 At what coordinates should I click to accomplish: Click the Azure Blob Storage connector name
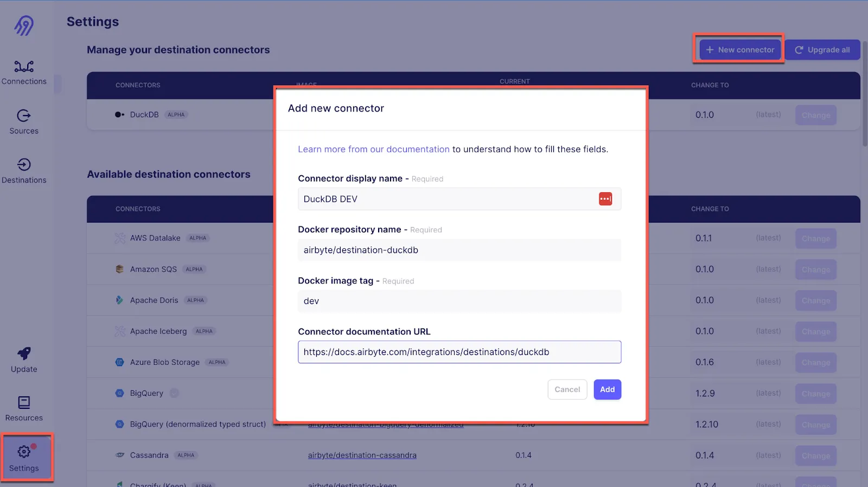click(165, 362)
